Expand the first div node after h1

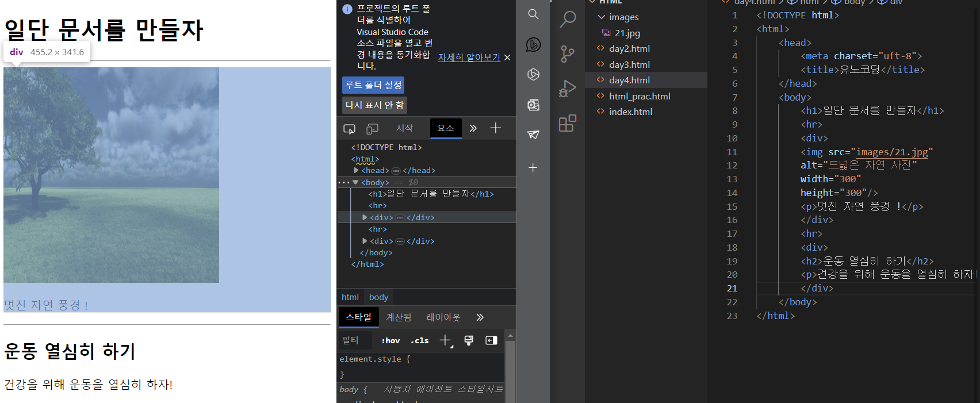[x=365, y=218]
